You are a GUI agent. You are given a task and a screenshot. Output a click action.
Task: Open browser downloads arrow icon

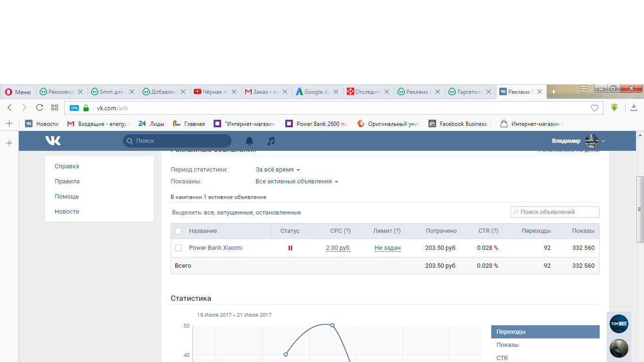click(634, 107)
